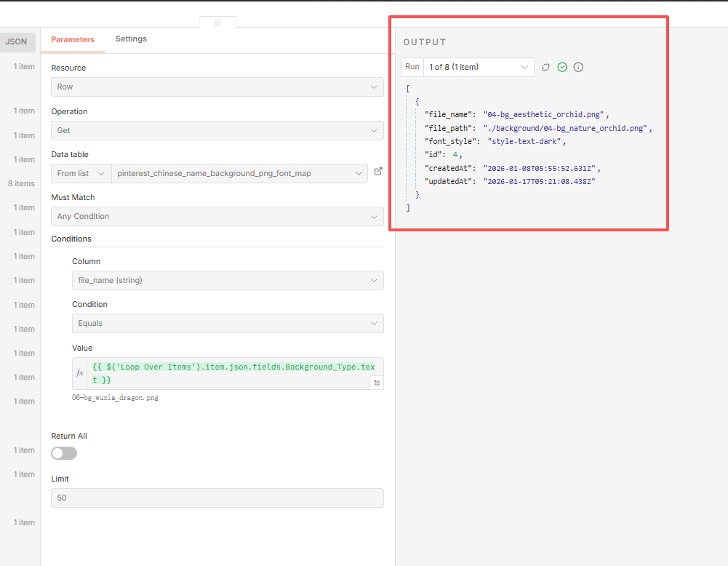Grab the panel drag handle at top
Screen dimensions: 728x566
[x=217, y=23]
